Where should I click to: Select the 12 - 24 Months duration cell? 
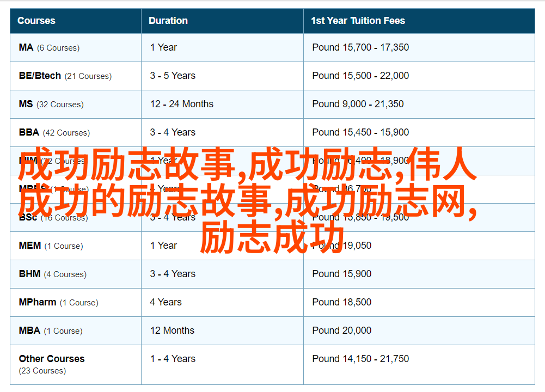coord(182,104)
